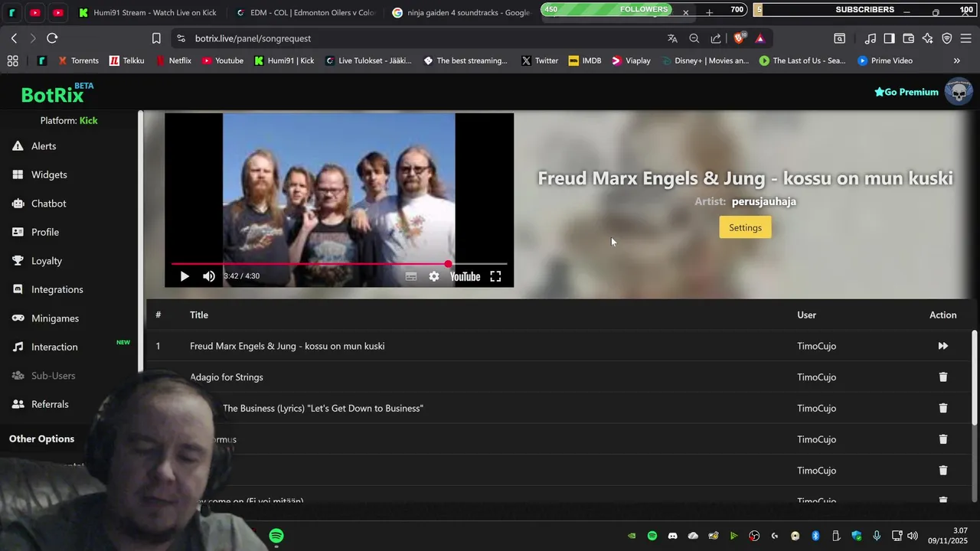Click the Bluetooth tray icon
This screenshot has width=980, height=551.
[x=815, y=536]
